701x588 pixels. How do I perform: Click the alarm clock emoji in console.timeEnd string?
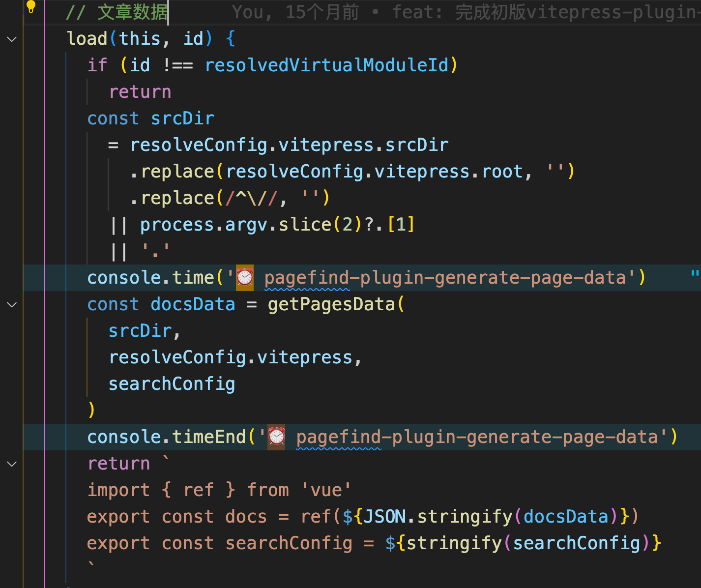point(276,437)
